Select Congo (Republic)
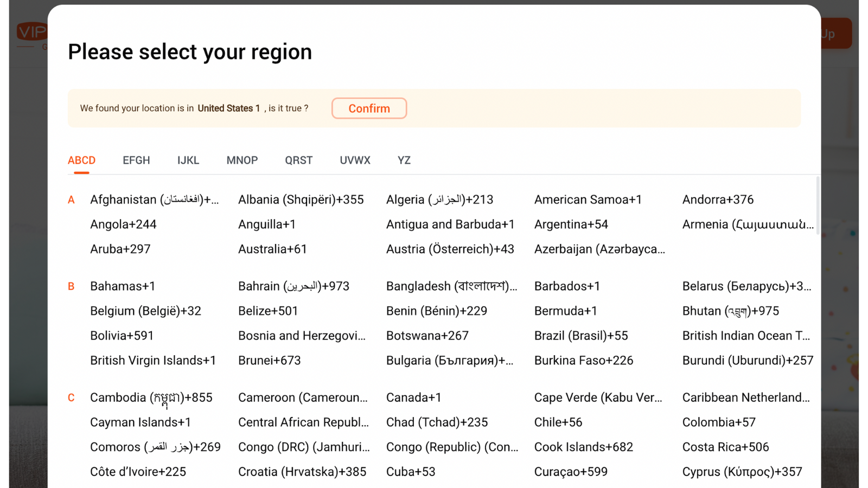 pos(452,448)
